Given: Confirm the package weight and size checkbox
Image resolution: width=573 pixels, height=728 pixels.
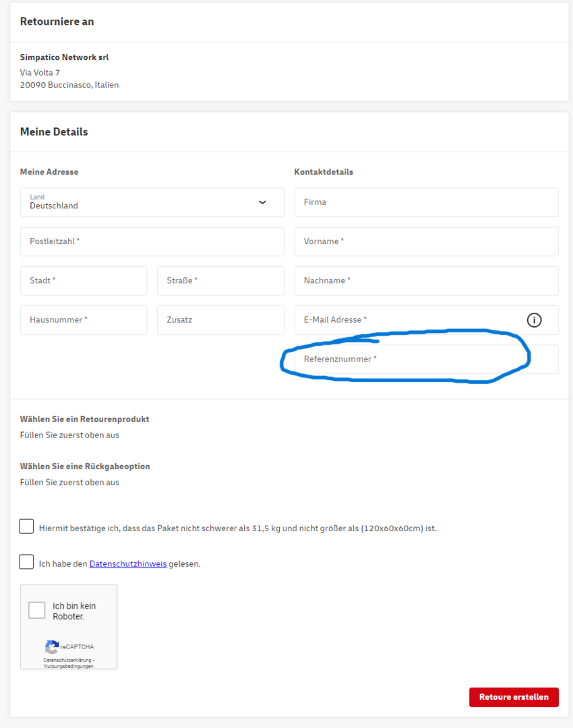Looking at the screenshot, I should (x=26, y=526).
